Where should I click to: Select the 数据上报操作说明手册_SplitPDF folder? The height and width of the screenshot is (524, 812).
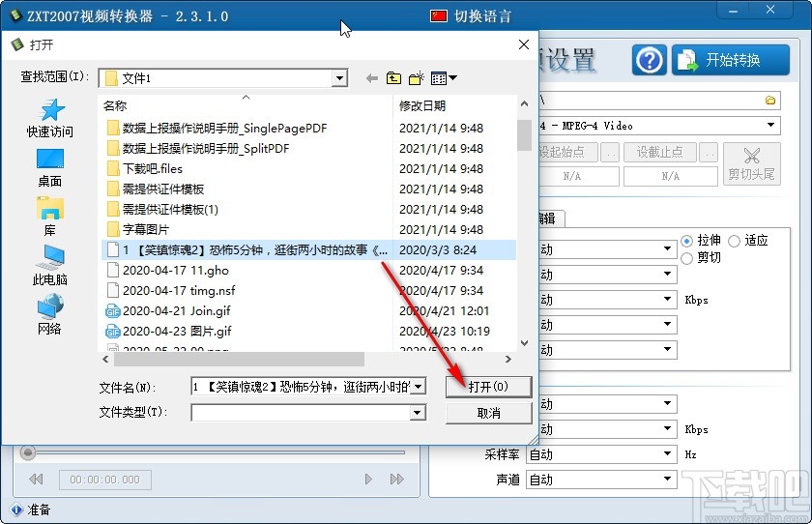click(x=206, y=149)
